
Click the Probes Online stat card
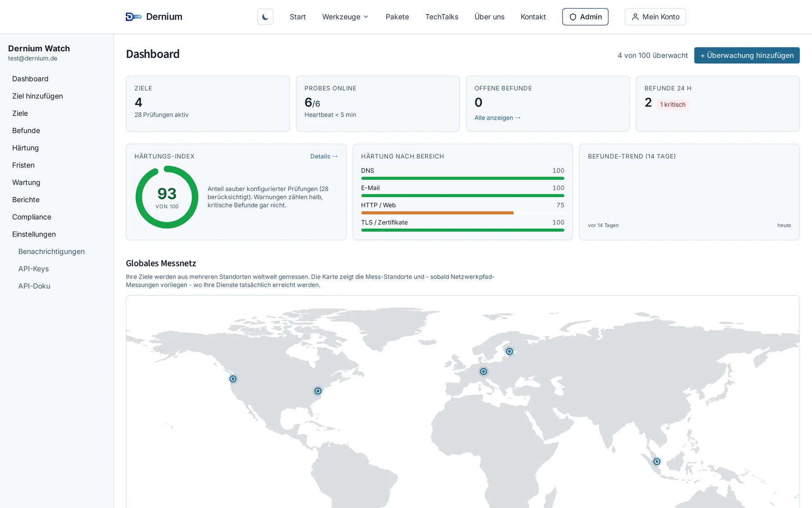point(378,104)
